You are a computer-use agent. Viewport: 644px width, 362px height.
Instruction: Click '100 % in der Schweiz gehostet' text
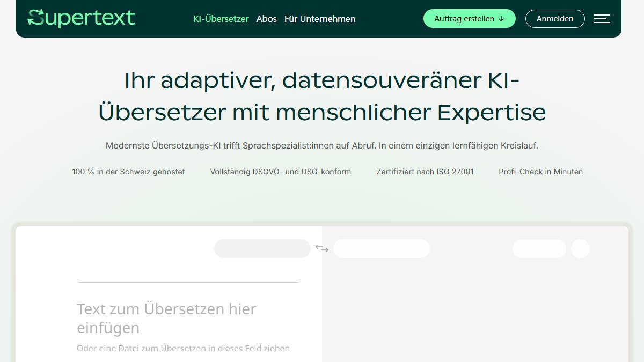(128, 172)
